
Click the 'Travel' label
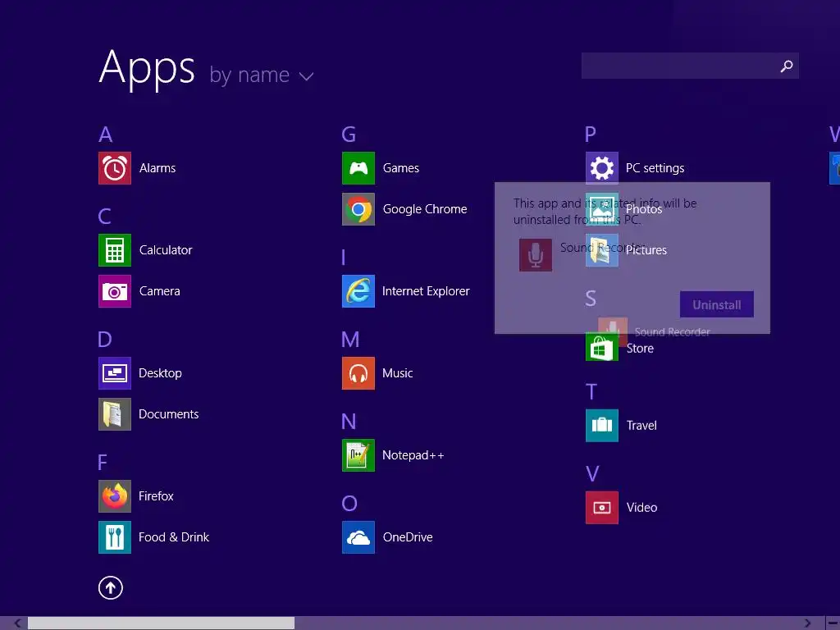coord(641,426)
